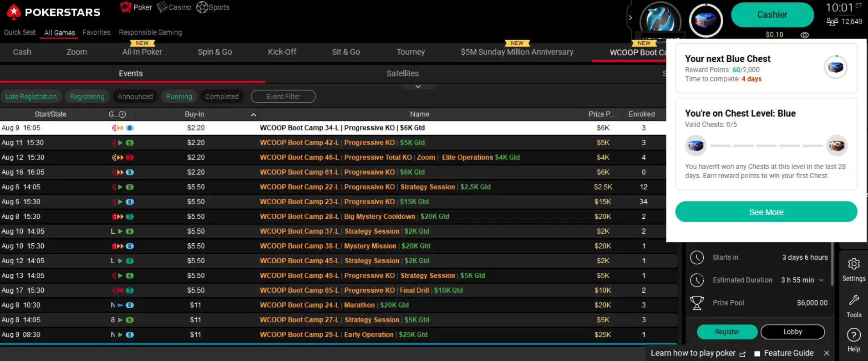868x361 pixels.
Task: Open the player avatar profile image
Action: (x=660, y=20)
